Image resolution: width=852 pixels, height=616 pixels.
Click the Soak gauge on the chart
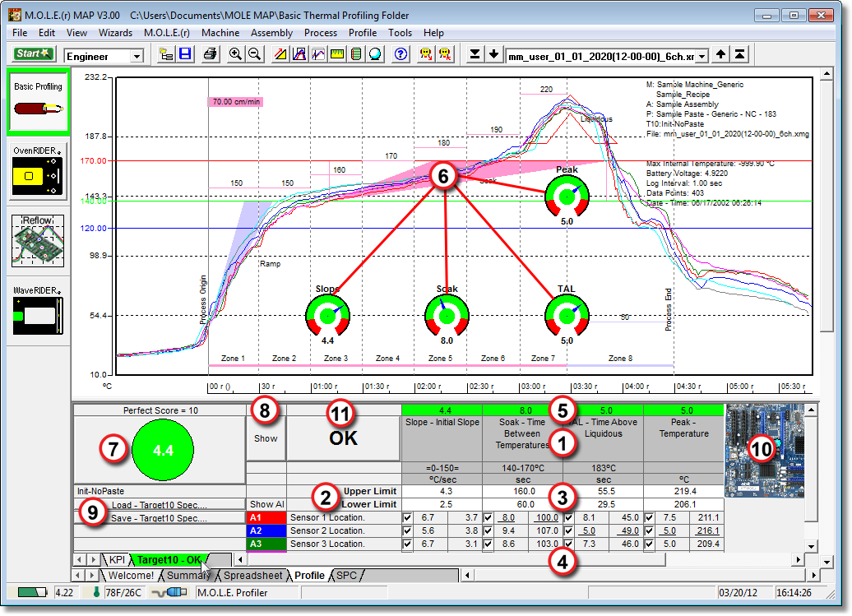point(447,316)
